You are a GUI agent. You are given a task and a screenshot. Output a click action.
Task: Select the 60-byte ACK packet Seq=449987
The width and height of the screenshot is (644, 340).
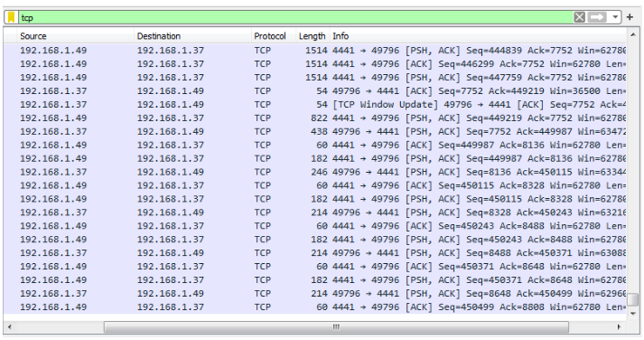pyautogui.click(x=315, y=146)
